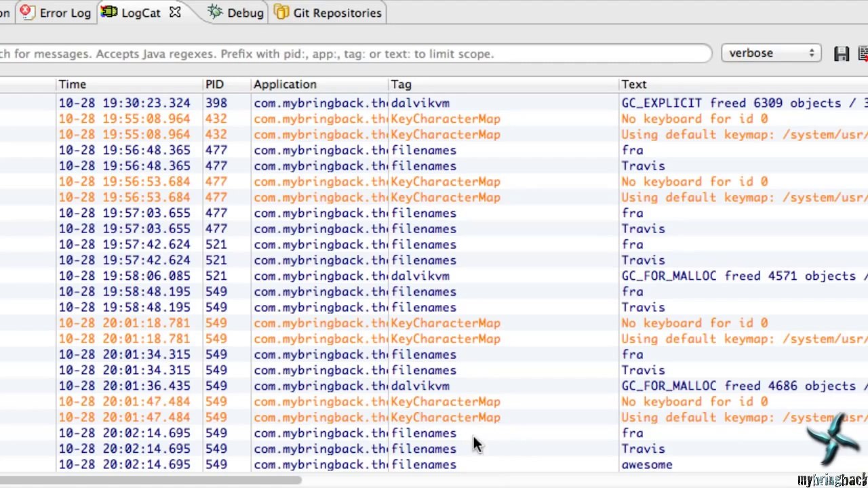This screenshot has height=488, width=868.
Task: Select 'Using default keymap' at 20:01:18.781
Action: coord(745,338)
